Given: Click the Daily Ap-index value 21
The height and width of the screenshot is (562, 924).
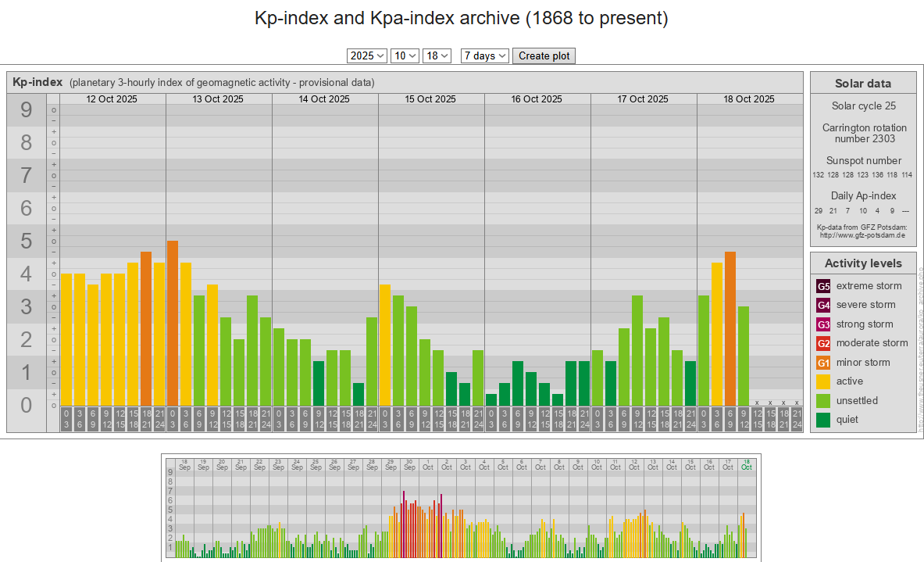Looking at the screenshot, I should [x=833, y=210].
